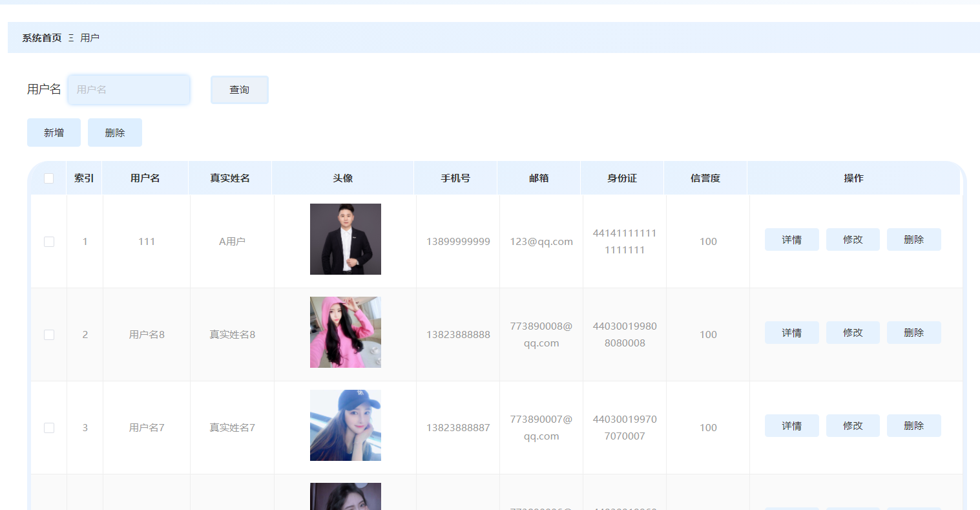Click the 操作 column header
980x510 pixels.
853,178
